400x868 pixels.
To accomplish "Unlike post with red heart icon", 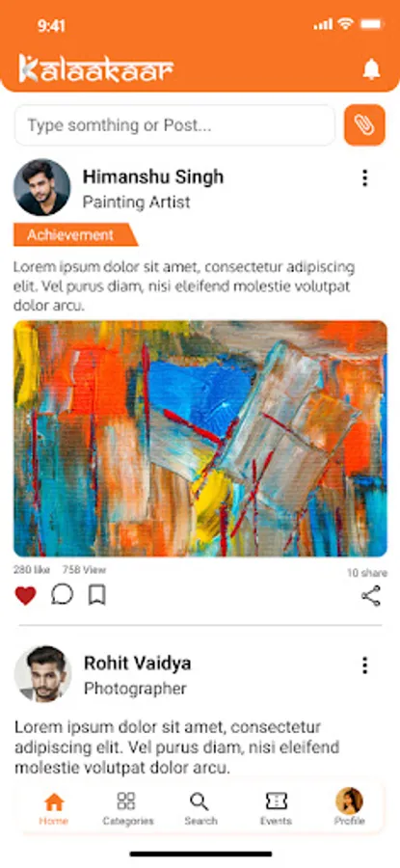I will [x=25, y=596].
